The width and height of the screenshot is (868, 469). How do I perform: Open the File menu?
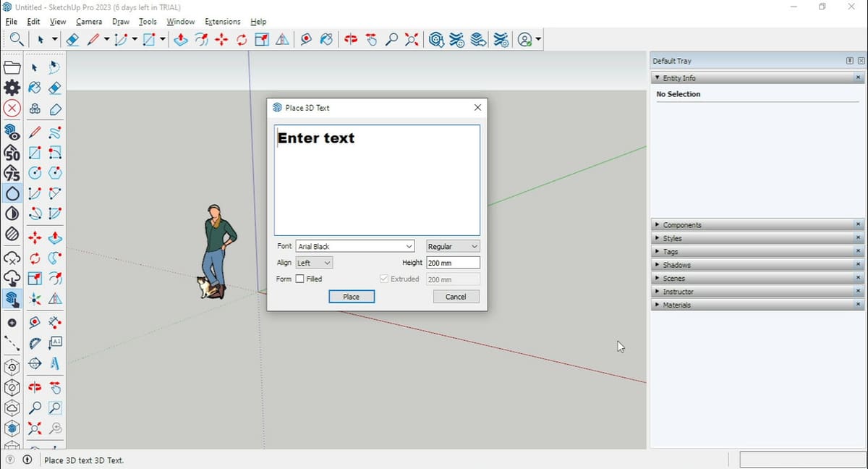point(11,22)
